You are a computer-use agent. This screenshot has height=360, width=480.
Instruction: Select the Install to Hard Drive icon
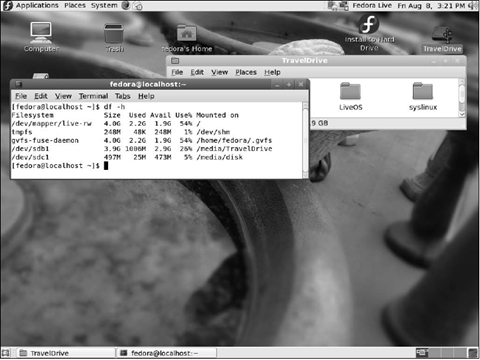click(x=369, y=33)
